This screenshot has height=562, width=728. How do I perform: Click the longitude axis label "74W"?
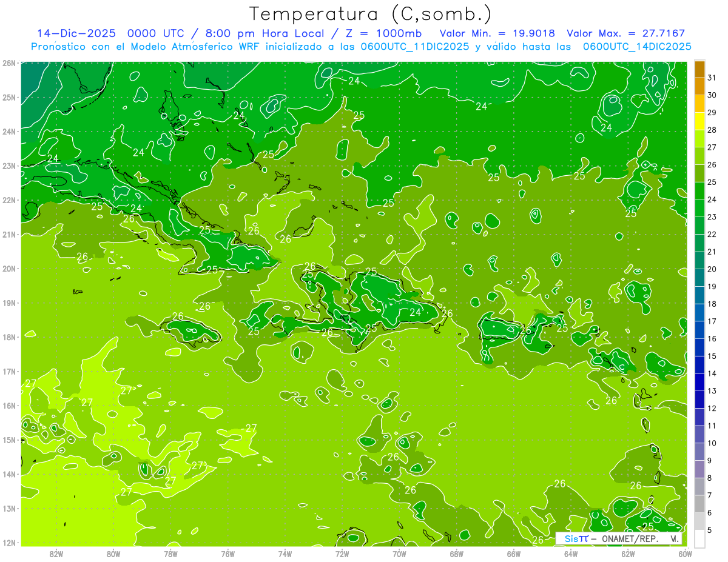click(x=285, y=554)
